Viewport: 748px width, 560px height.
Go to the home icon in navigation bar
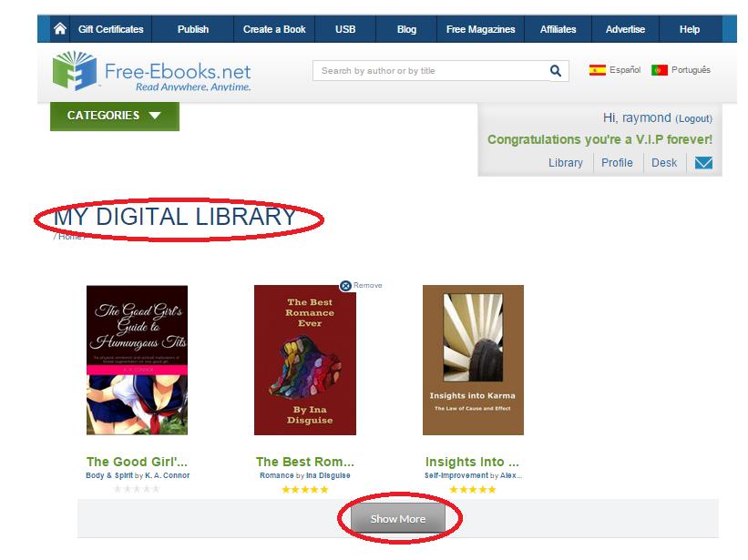(60, 29)
